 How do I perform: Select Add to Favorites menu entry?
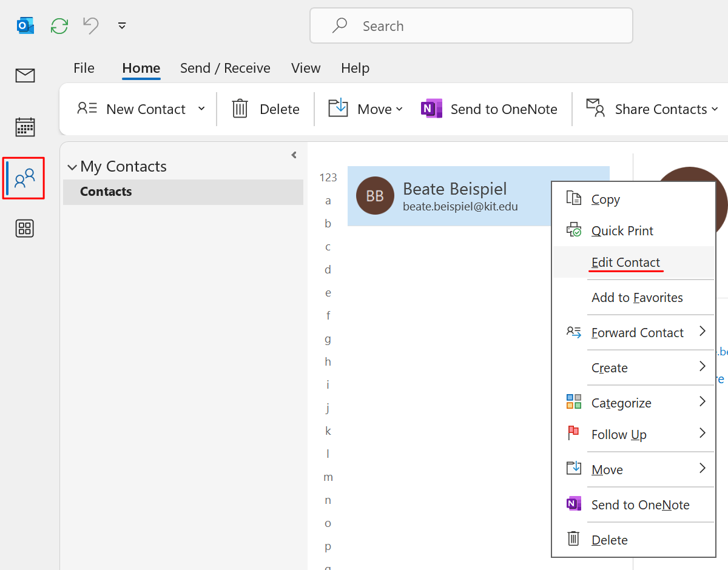633,297
